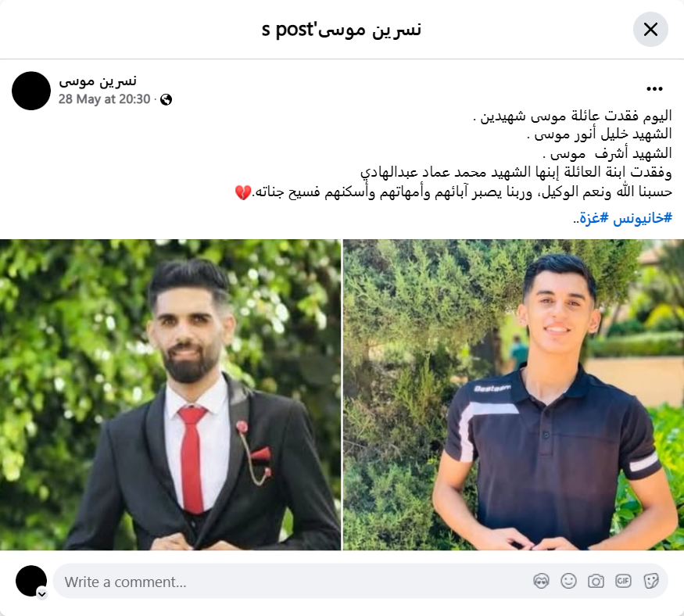
Task: Focus the Write a comment field
Action: click(360, 581)
